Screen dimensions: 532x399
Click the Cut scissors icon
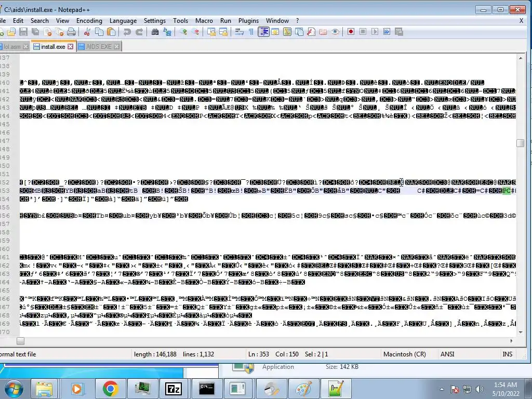tap(87, 32)
